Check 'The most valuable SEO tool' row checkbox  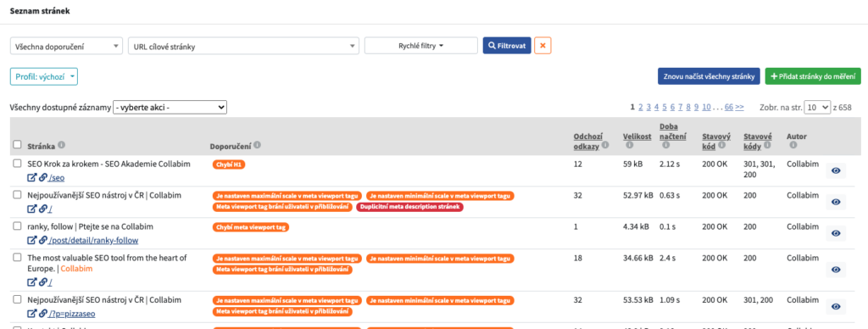pos(17,258)
